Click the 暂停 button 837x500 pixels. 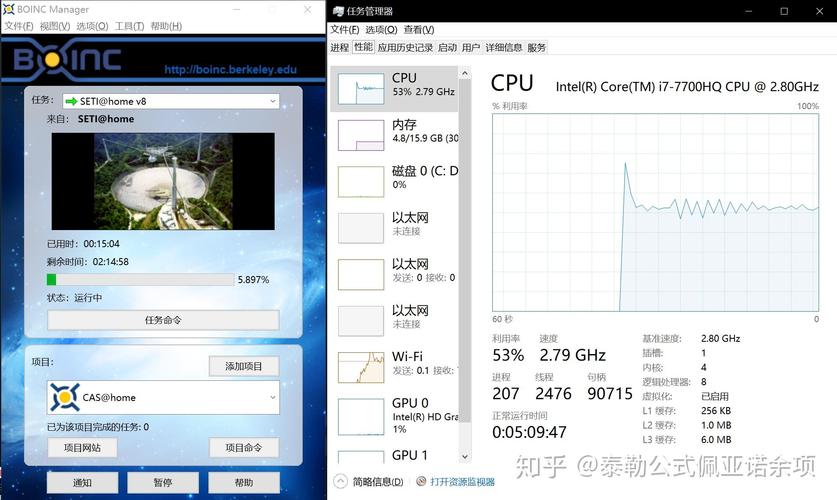pyautogui.click(x=163, y=482)
